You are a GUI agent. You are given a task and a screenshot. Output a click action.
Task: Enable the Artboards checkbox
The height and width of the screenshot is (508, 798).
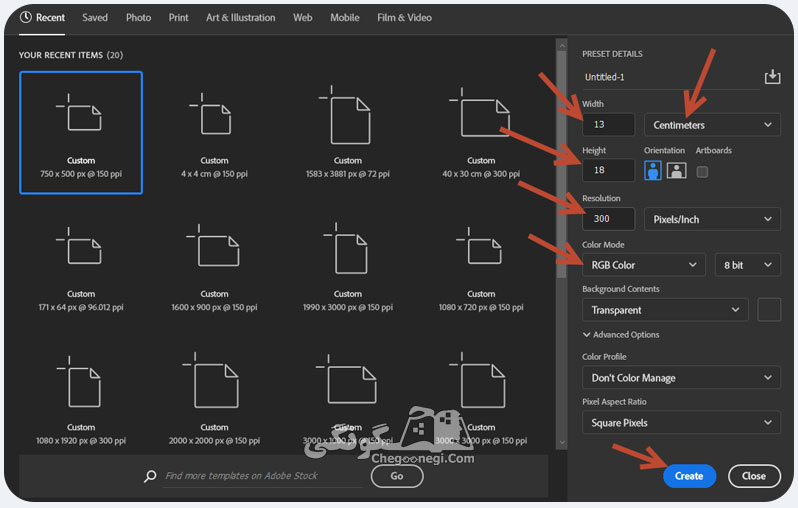(x=702, y=172)
